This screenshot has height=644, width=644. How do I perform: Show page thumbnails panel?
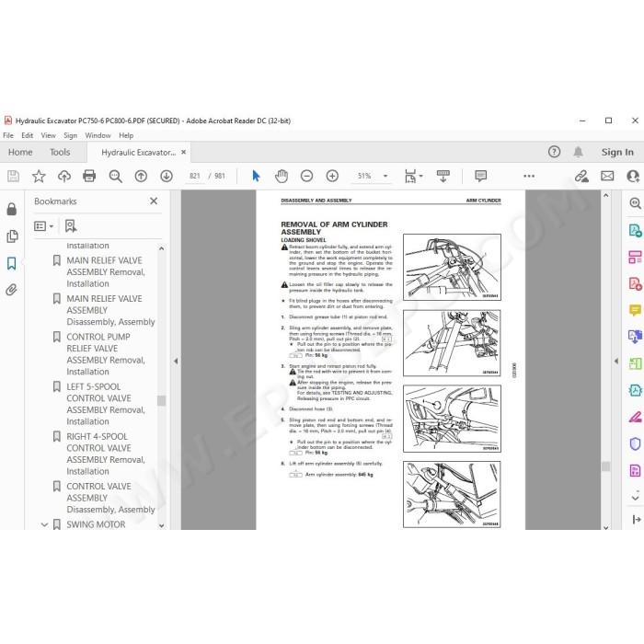12,236
